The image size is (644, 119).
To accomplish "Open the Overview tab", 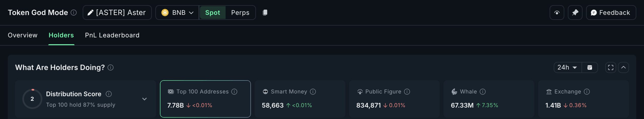I will (x=23, y=35).
